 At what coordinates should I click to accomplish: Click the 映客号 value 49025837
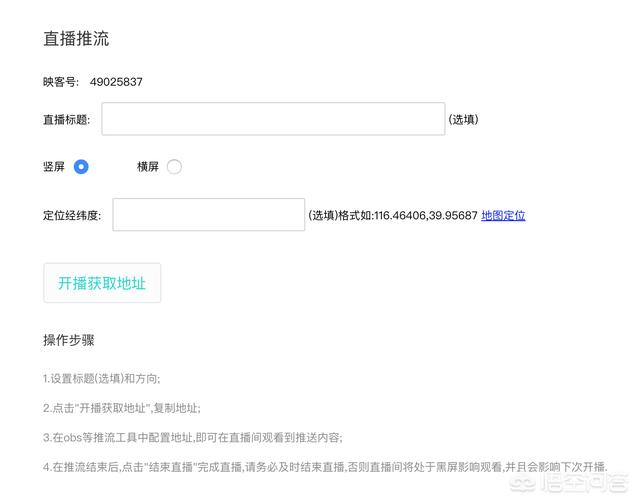coord(116,82)
